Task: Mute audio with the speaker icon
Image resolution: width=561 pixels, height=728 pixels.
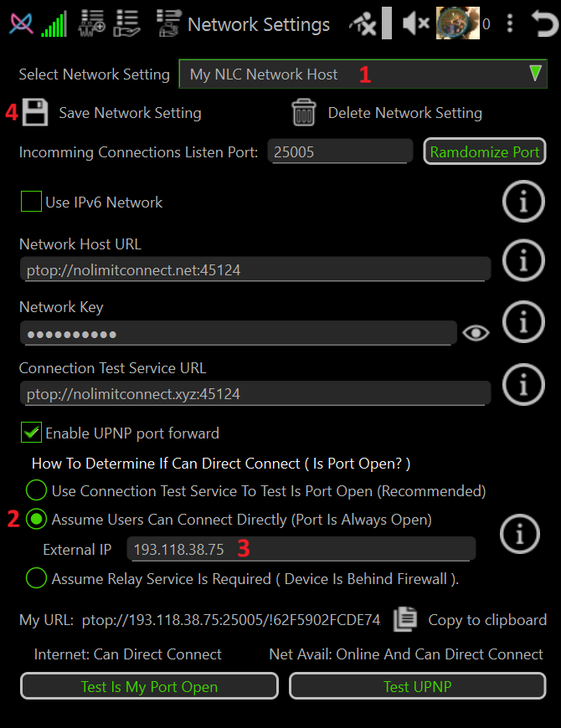Action: [415, 23]
